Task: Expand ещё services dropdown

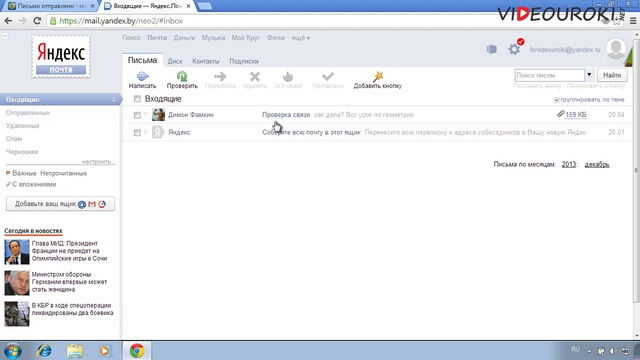Action: [300, 38]
